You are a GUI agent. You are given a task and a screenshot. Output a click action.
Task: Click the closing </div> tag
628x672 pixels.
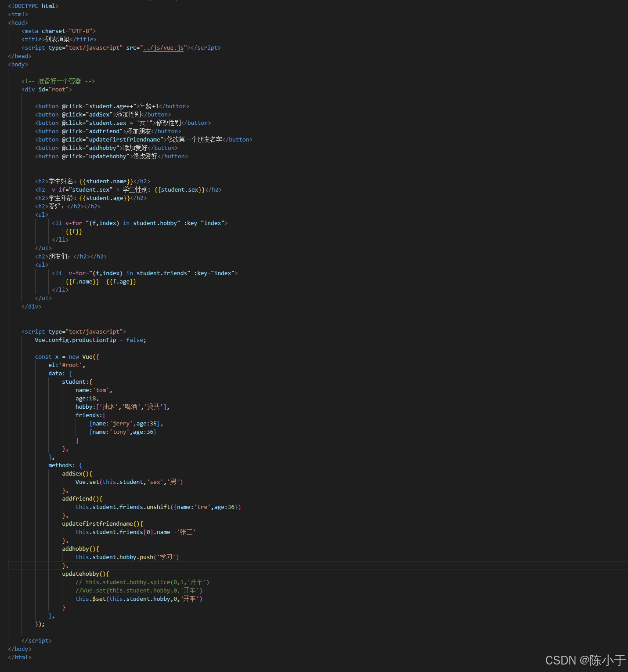click(32, 306)
